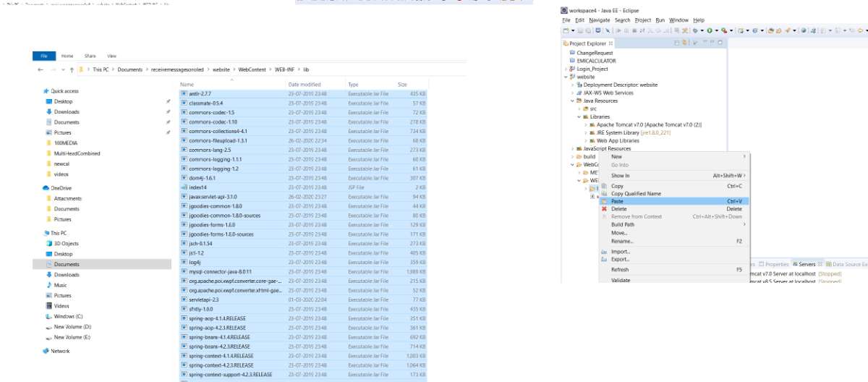
Task: Open recent locations dropdown in File Explorer
Action: click(x=62, y=69)
